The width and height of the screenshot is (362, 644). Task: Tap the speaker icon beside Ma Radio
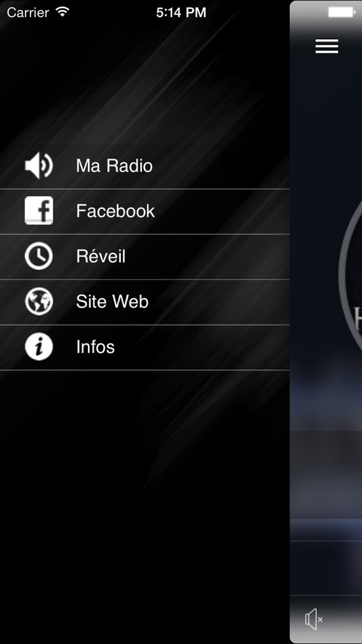click(x=38, y=165)
